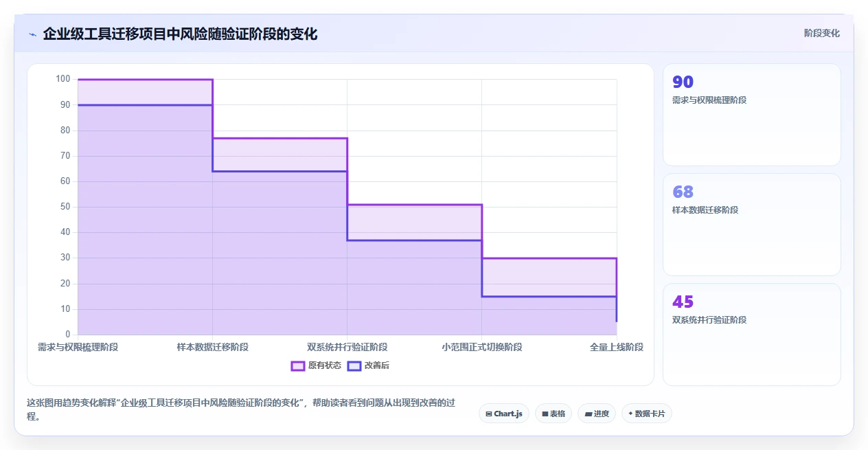Open the card showing 90
The height and width of the screenshot is (450, 868).
(x=751, y=115)
